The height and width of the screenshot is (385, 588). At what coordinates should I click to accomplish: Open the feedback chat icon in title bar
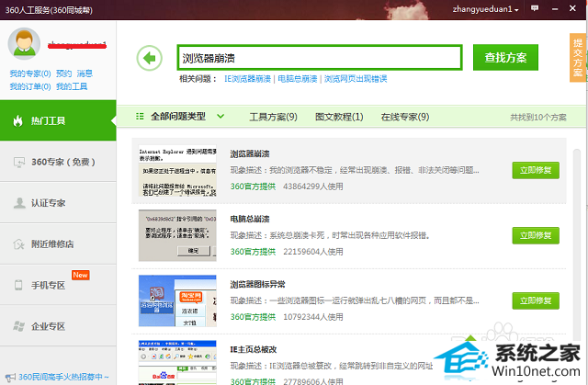click(x=535, y=8)
